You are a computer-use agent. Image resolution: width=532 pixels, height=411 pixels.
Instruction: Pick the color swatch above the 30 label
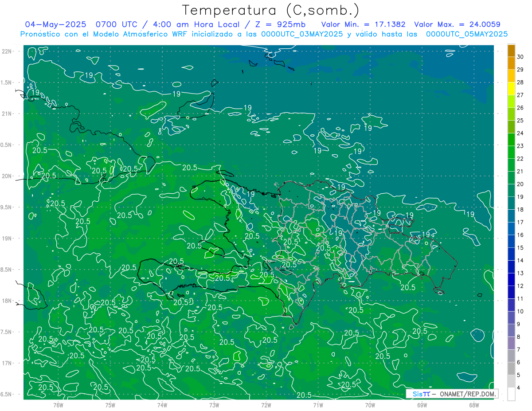point(511,50)
